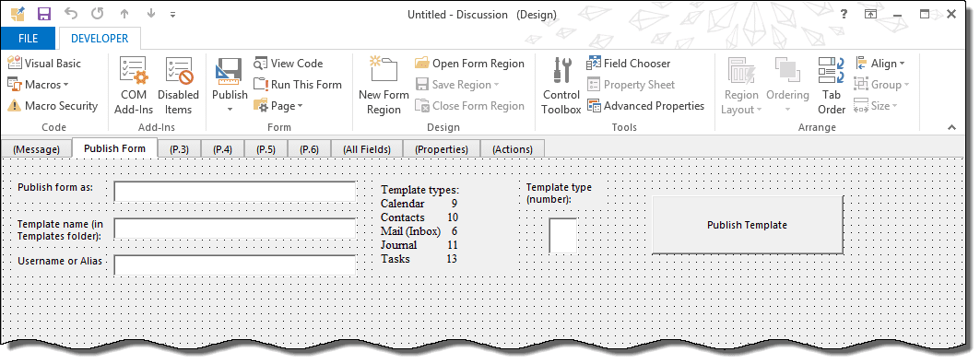
Task: Click Close Form Region
Action: (469, 106)
